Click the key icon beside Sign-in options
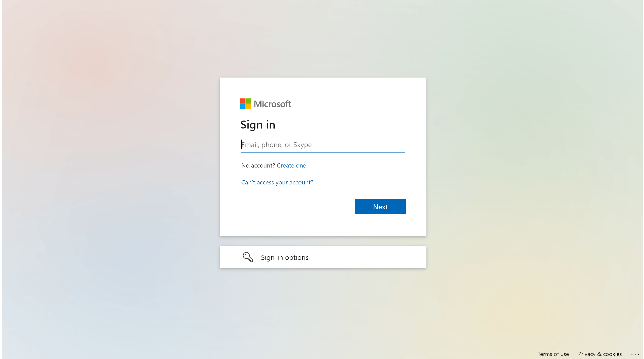 pyautogui.click(x=248, y=257)
